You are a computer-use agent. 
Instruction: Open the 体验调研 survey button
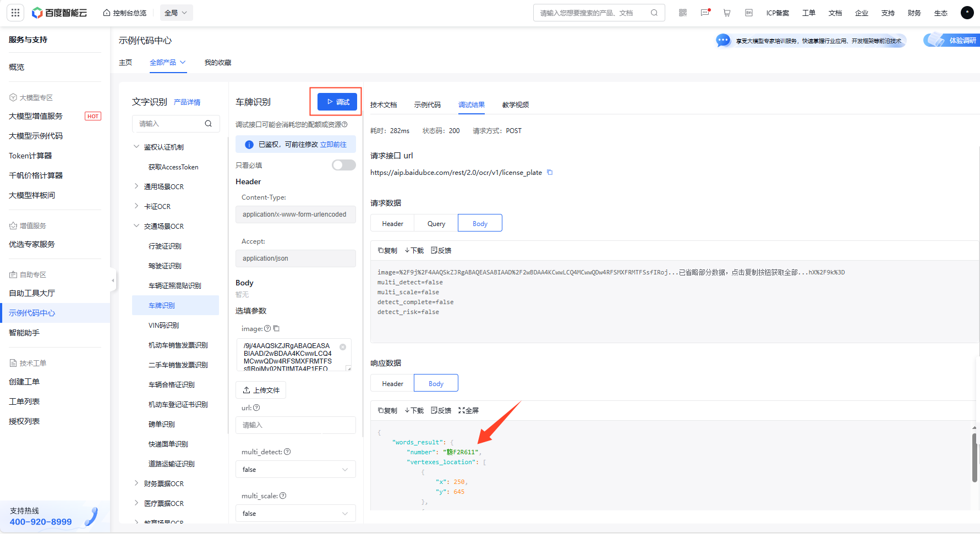tap(952, 40)
